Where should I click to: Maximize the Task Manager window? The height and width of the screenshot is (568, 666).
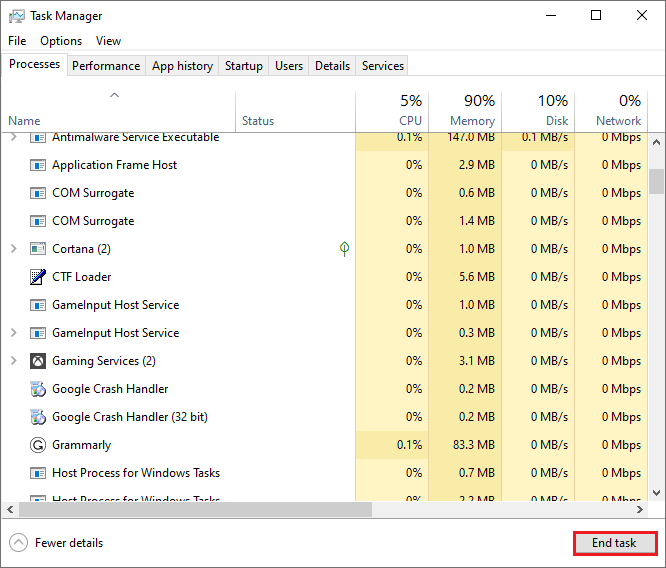pyautogui.click(x=596, y=16)
